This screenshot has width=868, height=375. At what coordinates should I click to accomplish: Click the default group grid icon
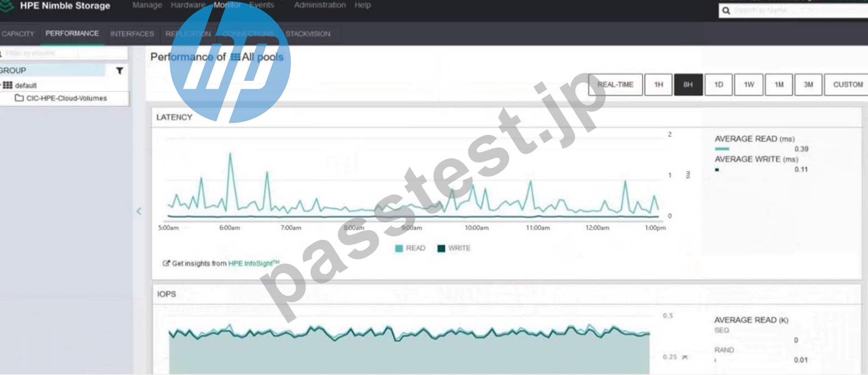[8, 85]
